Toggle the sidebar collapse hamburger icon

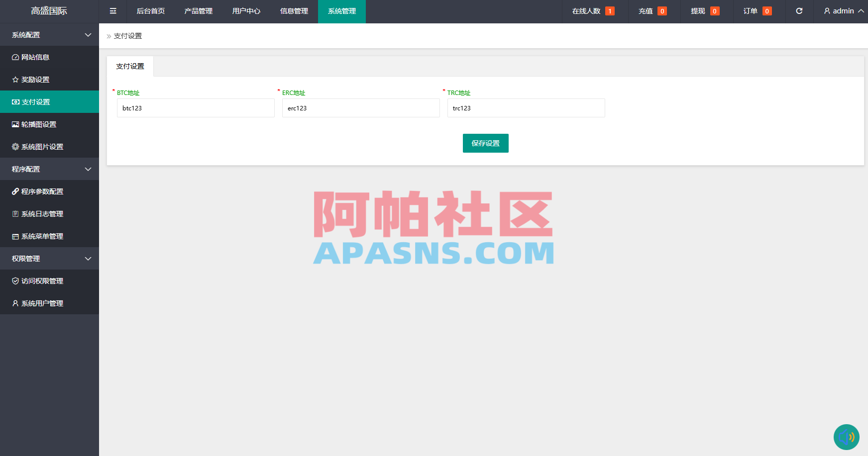[113, 11]
